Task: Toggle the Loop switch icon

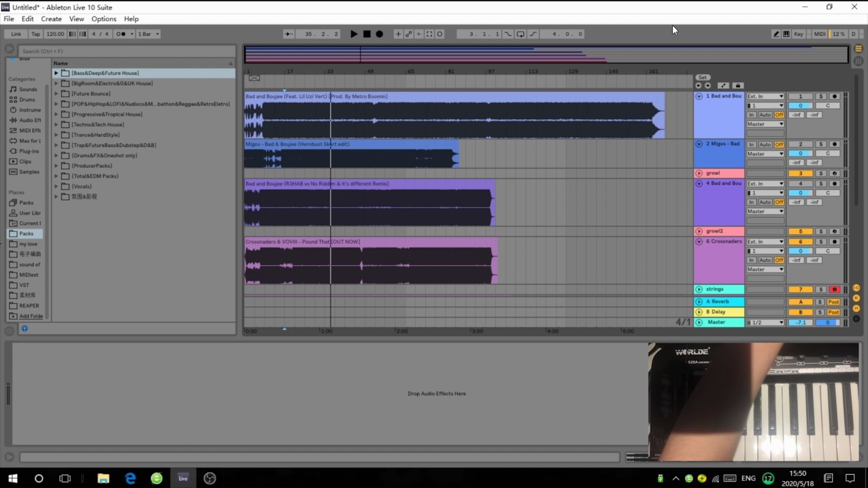Action: pos(520,34)
